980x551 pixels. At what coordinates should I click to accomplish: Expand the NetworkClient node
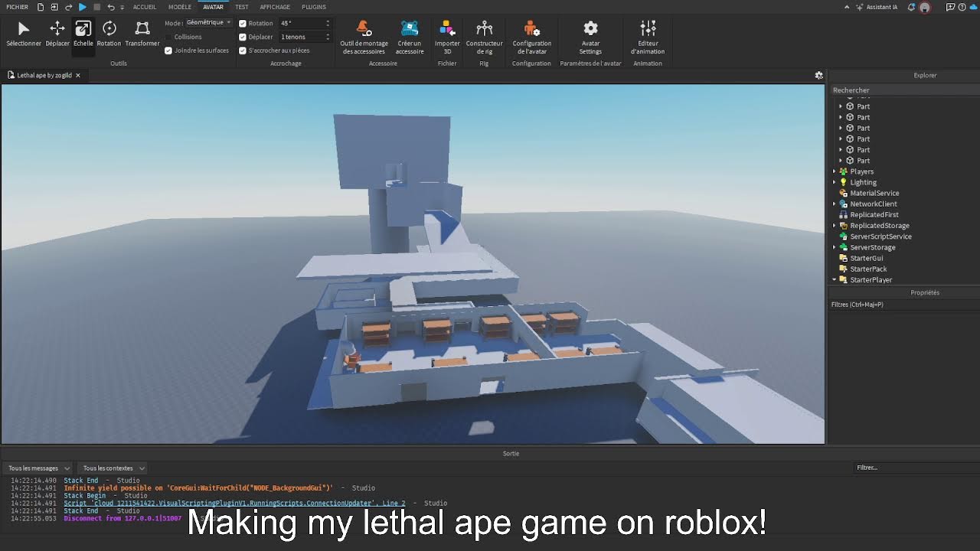(835, 204)
